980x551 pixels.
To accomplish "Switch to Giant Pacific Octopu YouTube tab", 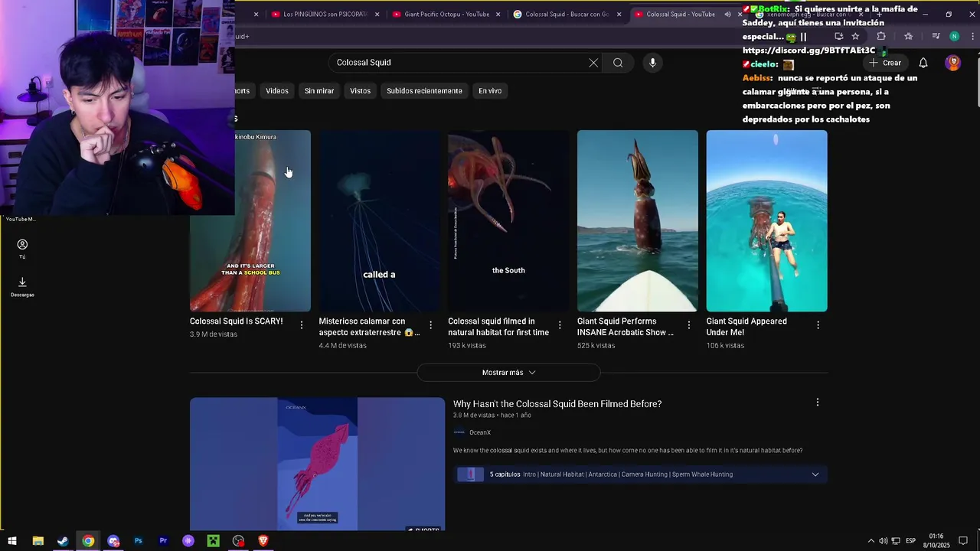I will tap(446, 14).
